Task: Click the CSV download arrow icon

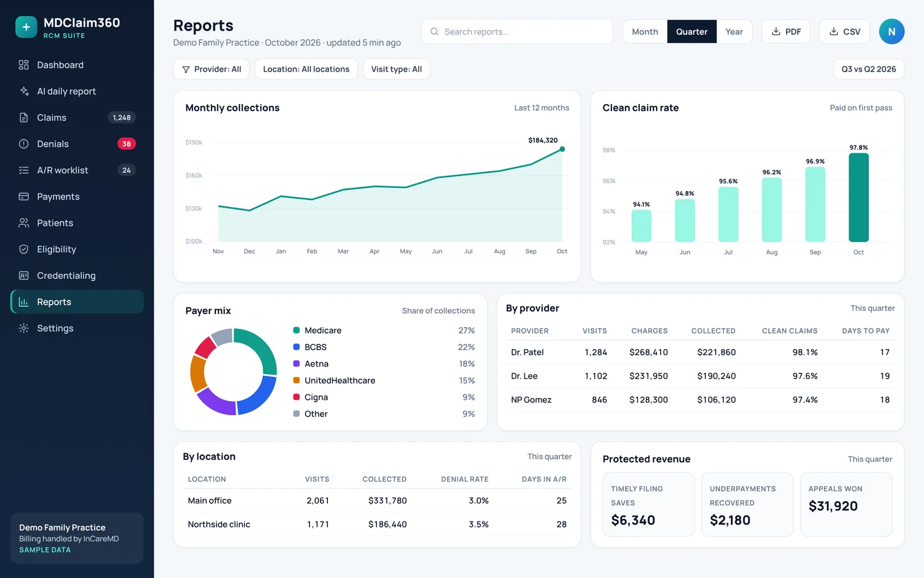Action: click(834, 31)
